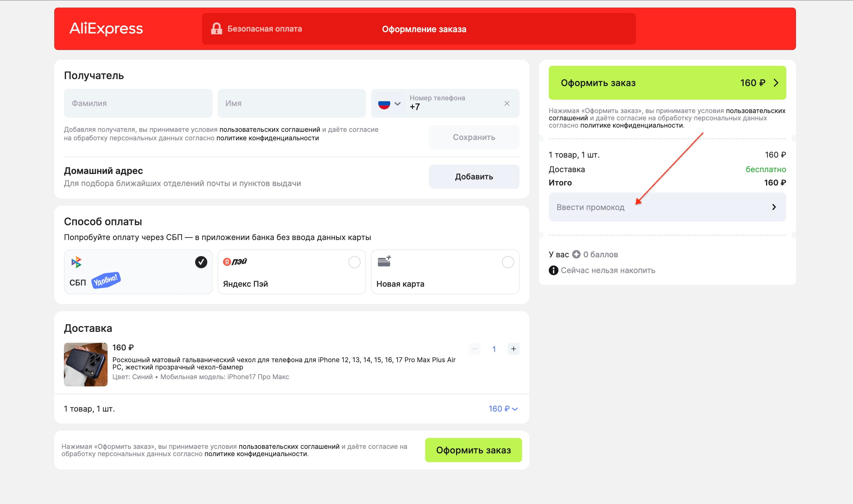Clear phone number with X icon
Viewport: 853px width, 504px height.
tap(507, 103)
